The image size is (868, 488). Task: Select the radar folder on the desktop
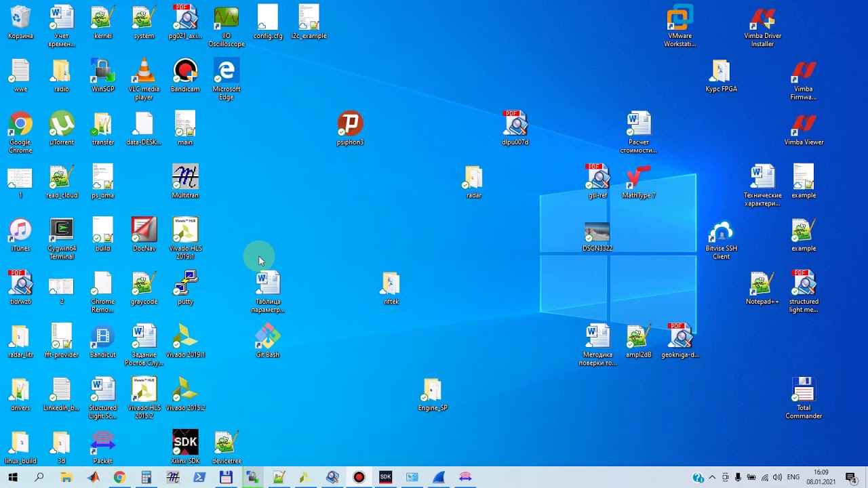point(474,181)
